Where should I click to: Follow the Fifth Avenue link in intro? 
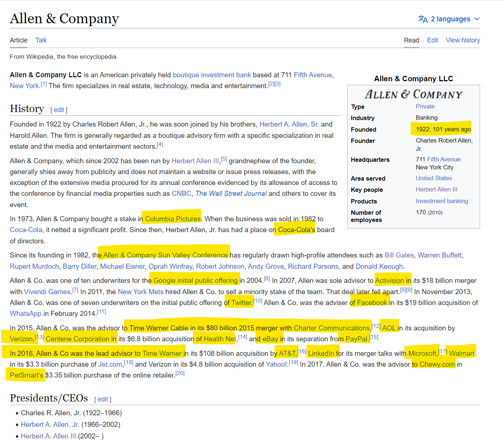[313, 75]
